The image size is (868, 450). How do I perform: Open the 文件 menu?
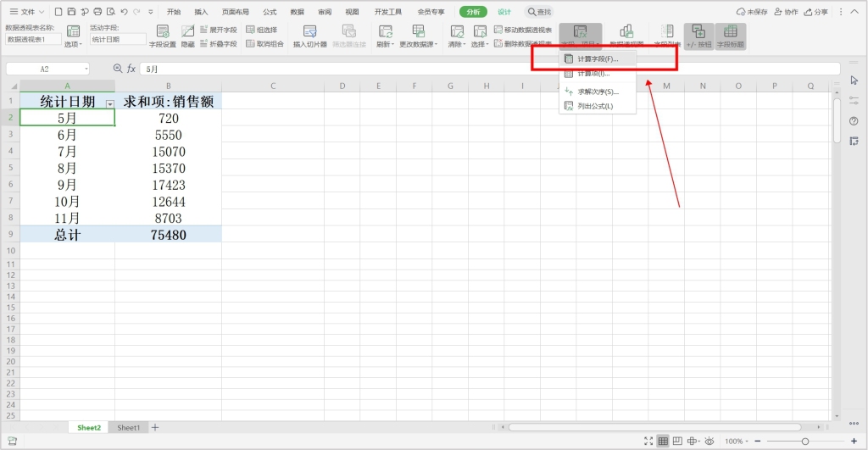[x=27, y=12]
